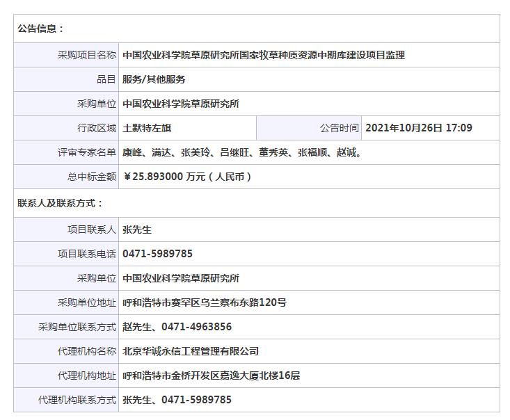This screenshot has width=510, height=420.
Task: Click the 项目联系电话 number 0471-5989785
Action: click(157, 254)
